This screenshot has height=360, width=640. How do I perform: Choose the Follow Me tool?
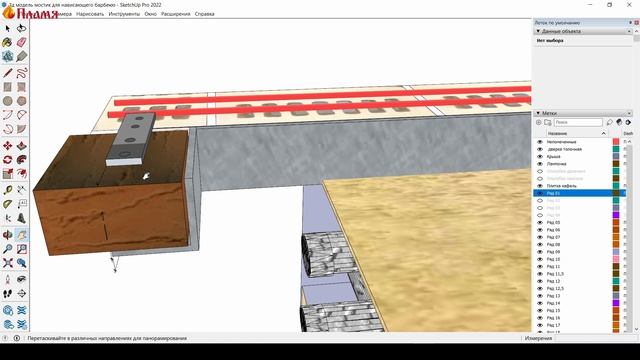coord(22,160)
